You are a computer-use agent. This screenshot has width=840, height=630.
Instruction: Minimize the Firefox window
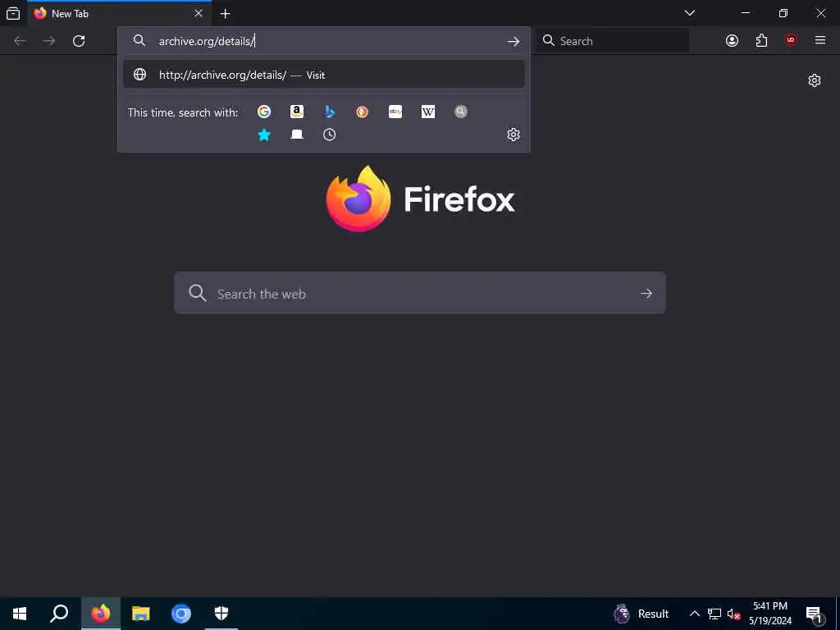point(745,13)
